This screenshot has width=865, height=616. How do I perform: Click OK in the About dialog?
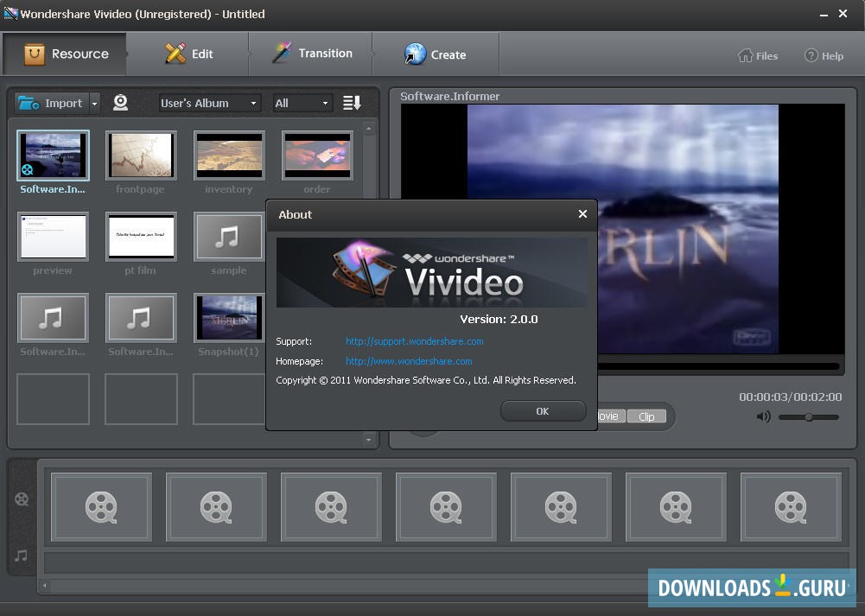543,410
